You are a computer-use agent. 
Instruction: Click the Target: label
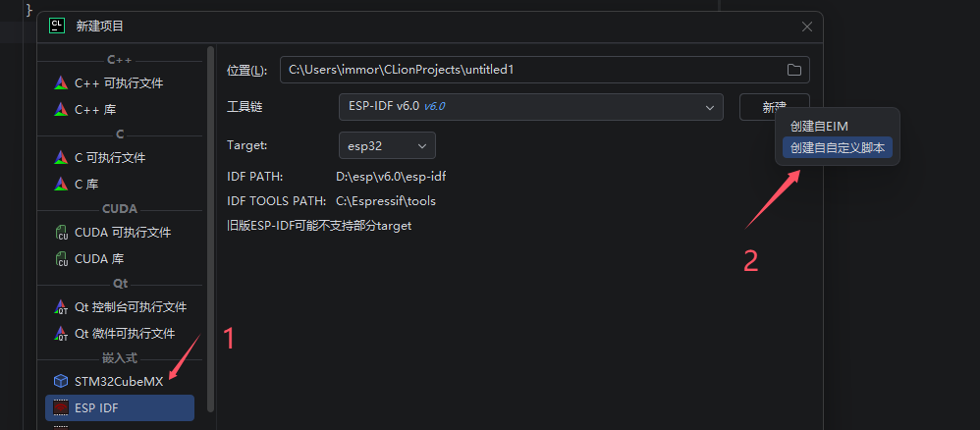[x=246, y=145]
